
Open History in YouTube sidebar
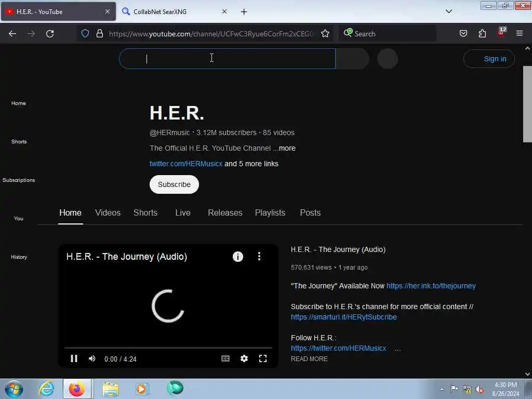pyautogui.click(x=19, y=257)
